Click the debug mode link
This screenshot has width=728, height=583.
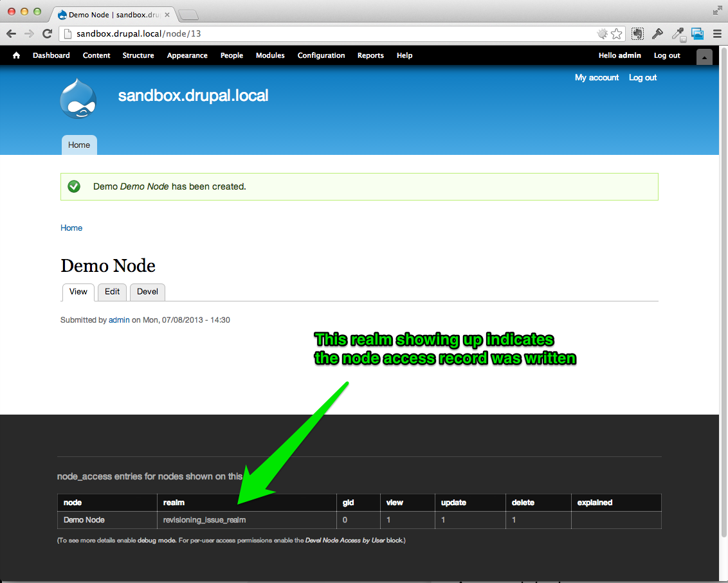[x=156, y=541]
